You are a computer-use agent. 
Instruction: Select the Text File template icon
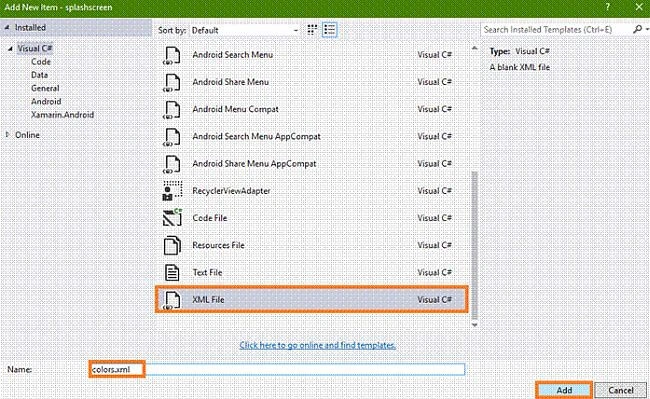[172, 273]
